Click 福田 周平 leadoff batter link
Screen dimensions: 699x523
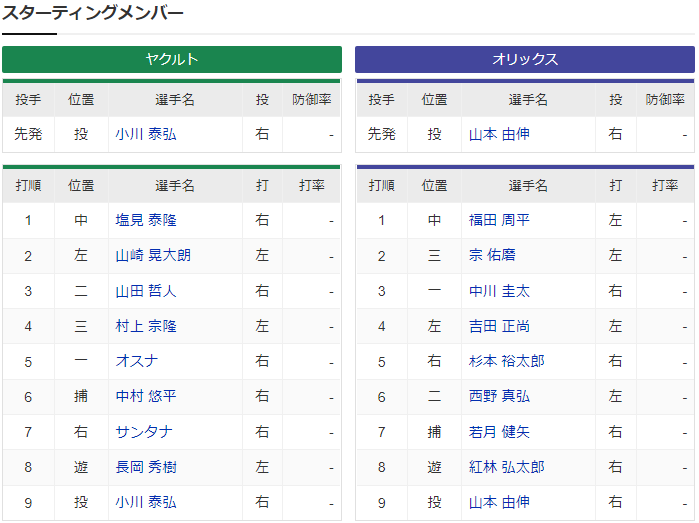point(499,220)
